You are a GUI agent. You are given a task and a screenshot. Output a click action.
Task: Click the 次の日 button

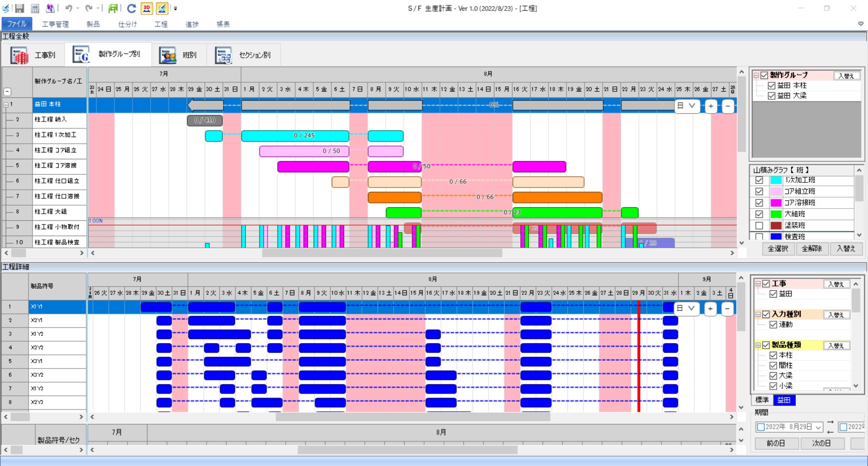pyautogui.click(x=822, y=443)
